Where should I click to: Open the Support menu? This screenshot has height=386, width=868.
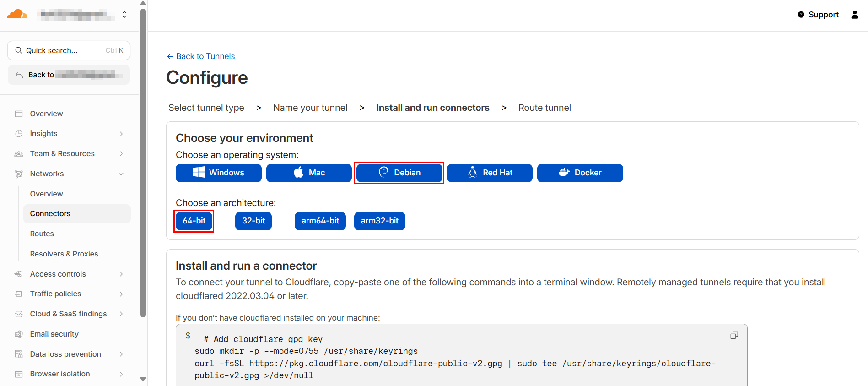818,15
